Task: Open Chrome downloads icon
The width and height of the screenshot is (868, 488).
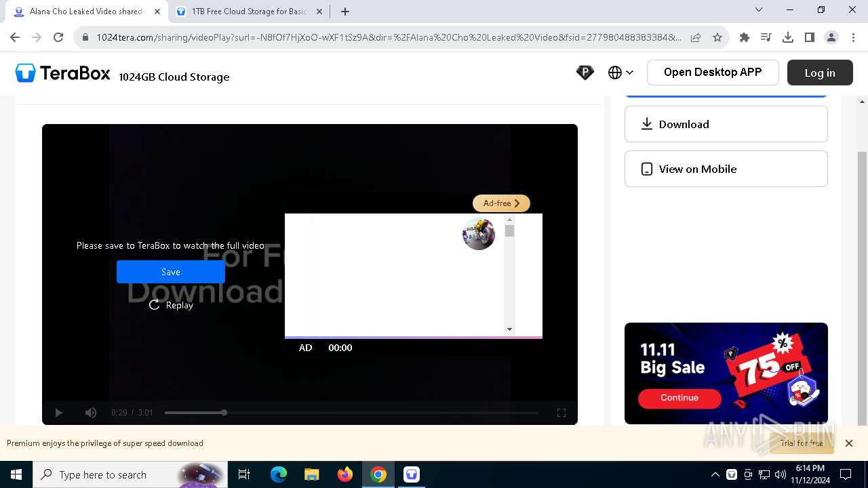Action: (788, 37)
